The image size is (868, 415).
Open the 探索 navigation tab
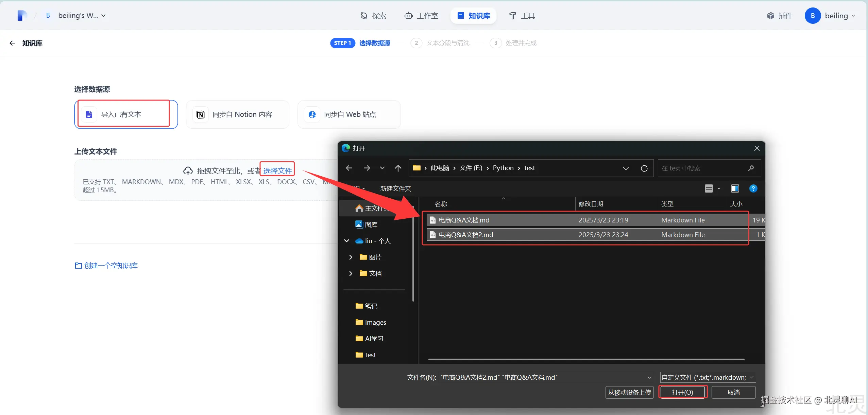point(373,16)
